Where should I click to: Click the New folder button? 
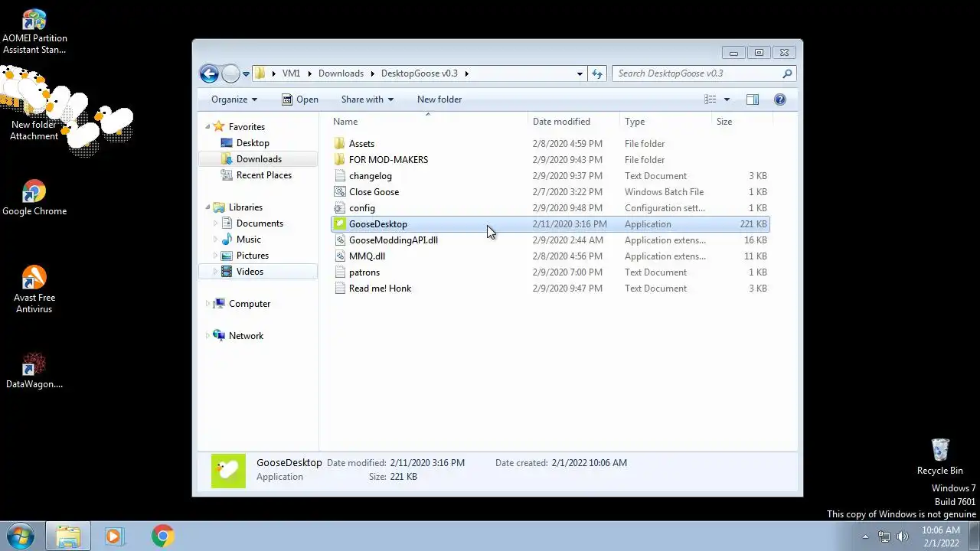439,99
